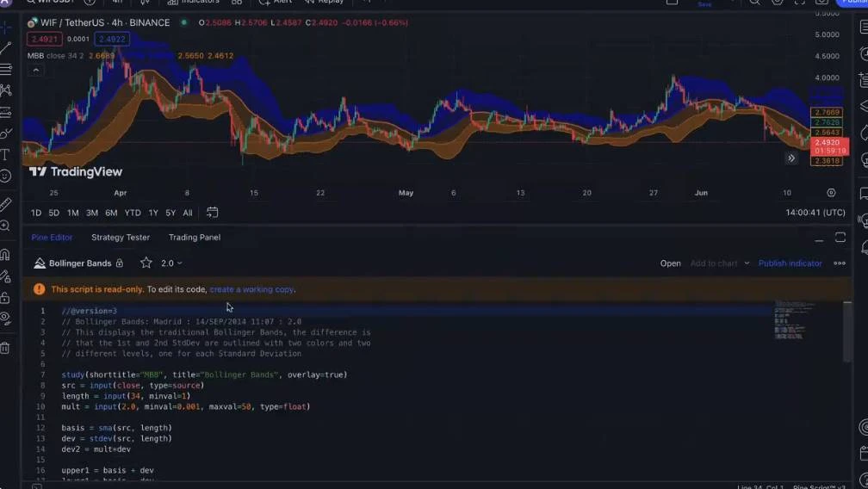Viewport: 868px width, 489px height.
Task: Open the Trading Panel tab
Action: [x=195, y=238]
